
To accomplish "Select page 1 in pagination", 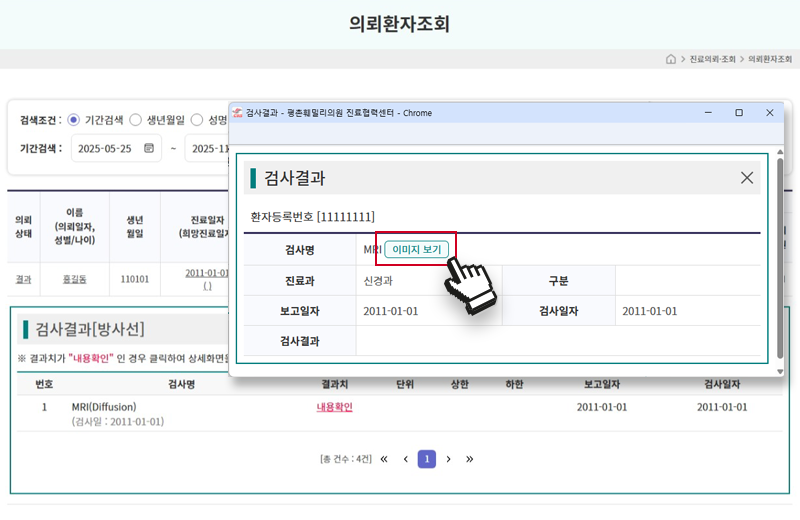I will pyautogui.click(x=427, y=459).
